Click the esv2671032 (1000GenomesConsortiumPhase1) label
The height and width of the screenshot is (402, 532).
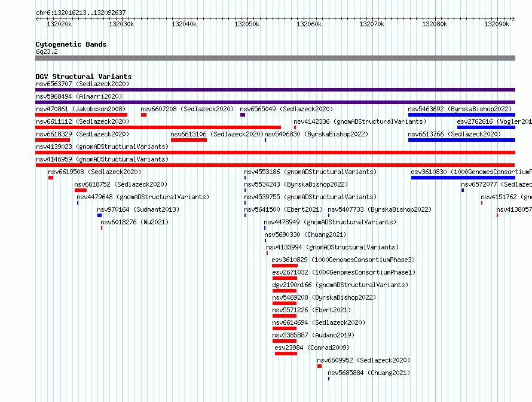point(344,272)
